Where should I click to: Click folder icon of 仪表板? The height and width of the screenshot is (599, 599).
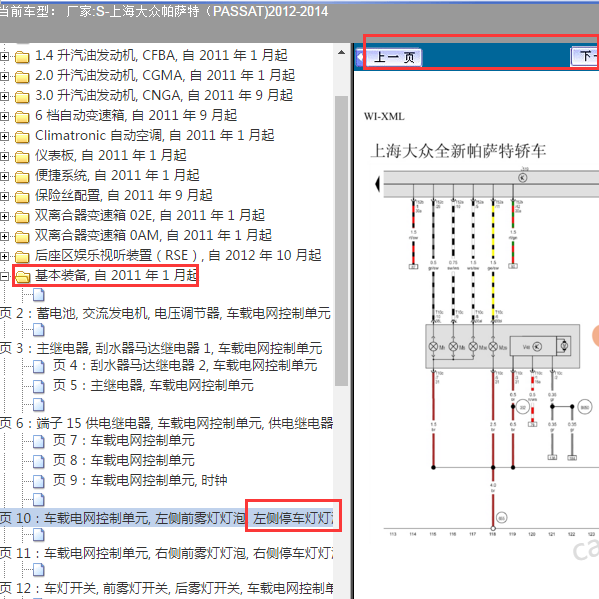pos(22,156)
